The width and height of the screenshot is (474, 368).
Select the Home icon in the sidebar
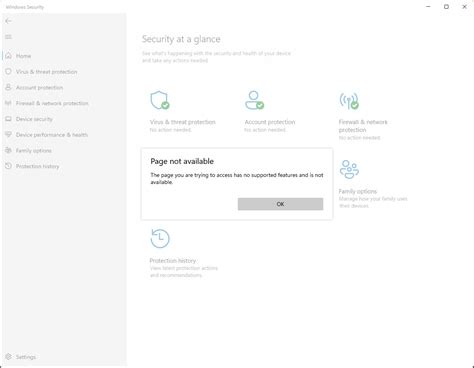tap(8, 56)
